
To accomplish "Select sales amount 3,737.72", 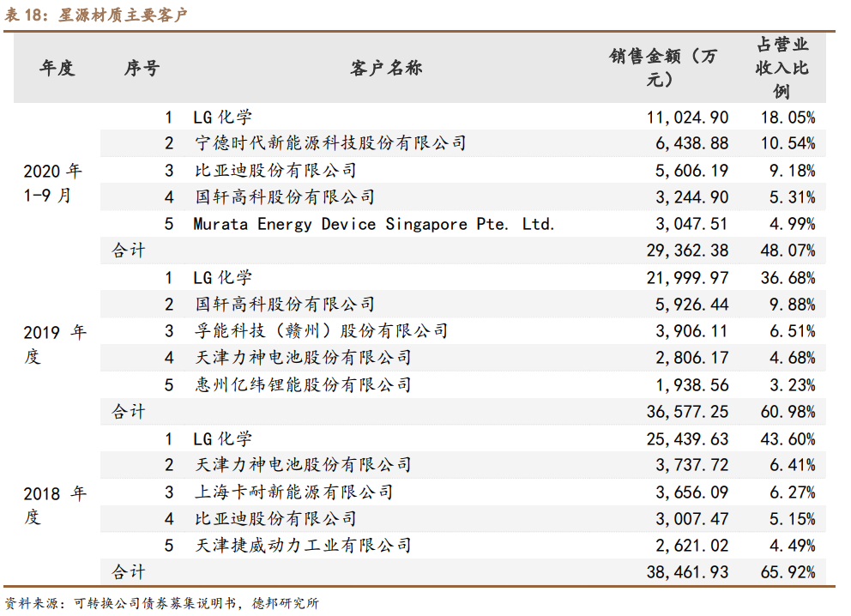I will [691, 465].
